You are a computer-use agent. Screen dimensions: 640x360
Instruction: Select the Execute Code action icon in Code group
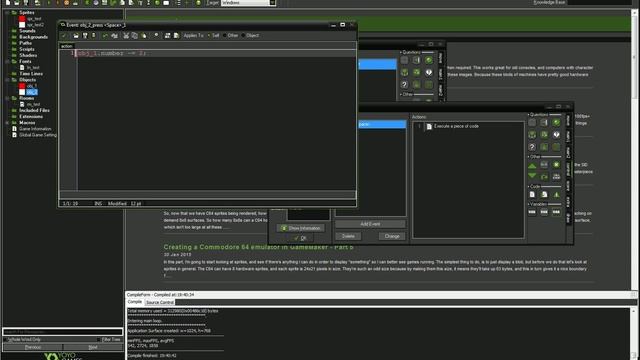click(532, 195)
